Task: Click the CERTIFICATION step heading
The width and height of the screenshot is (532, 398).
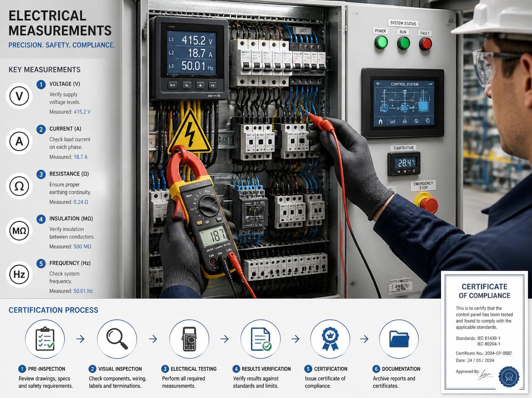Action: point(331,369)
